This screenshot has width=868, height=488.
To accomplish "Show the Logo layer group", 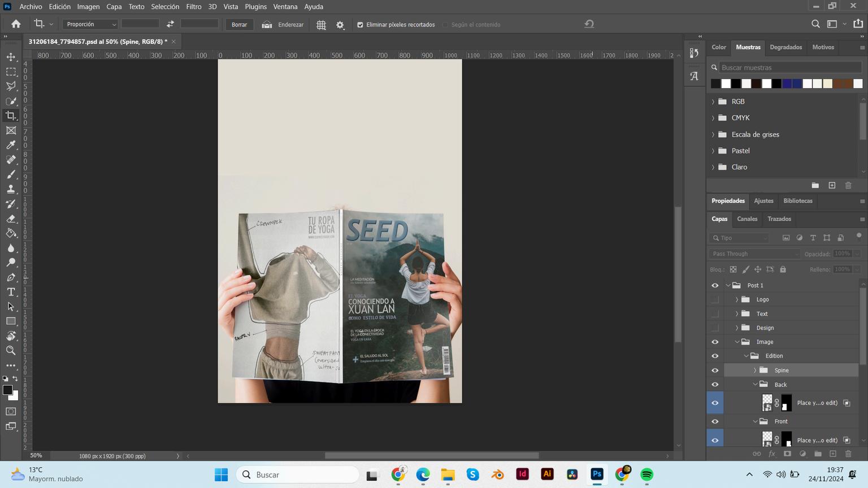I will tap(715, 299).
